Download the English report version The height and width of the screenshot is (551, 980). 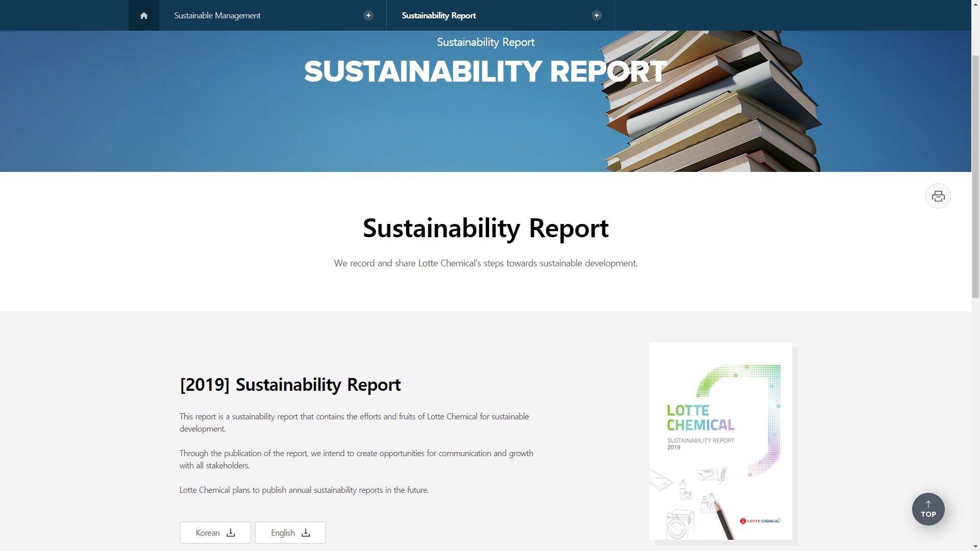click(x=283, y=533)
